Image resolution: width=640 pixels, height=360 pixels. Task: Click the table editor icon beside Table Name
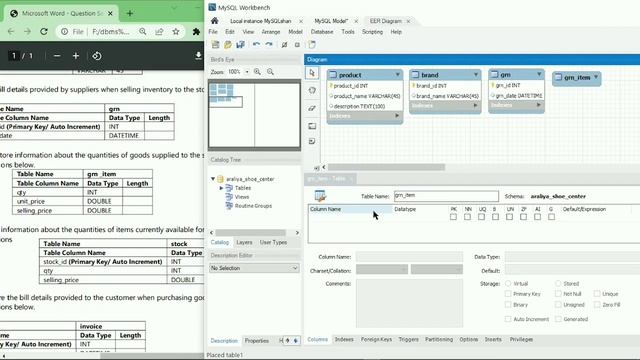(x=320, y=196)
